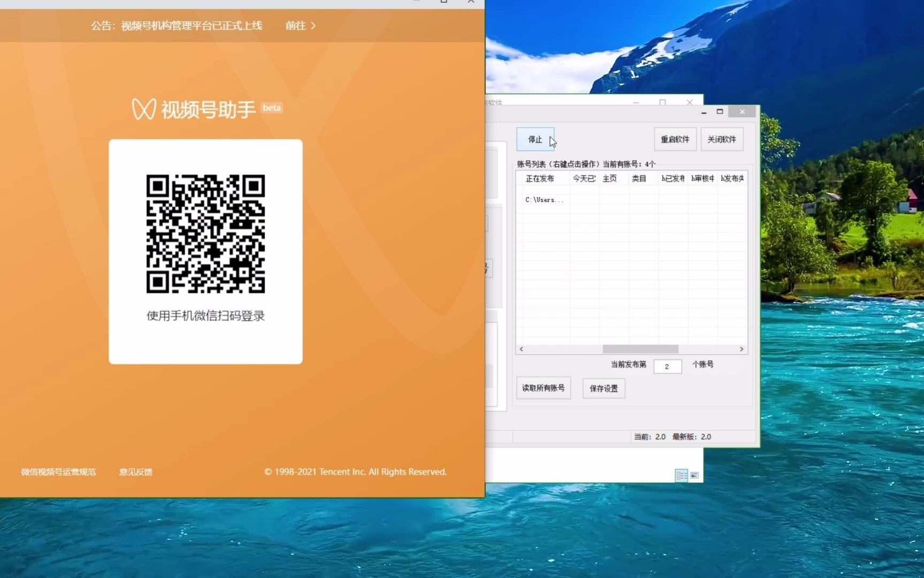Click 保存设置 to save settings

point(603,389)
